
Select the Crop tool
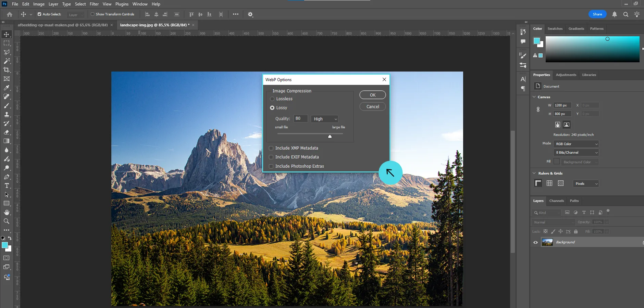coord(7,70)
